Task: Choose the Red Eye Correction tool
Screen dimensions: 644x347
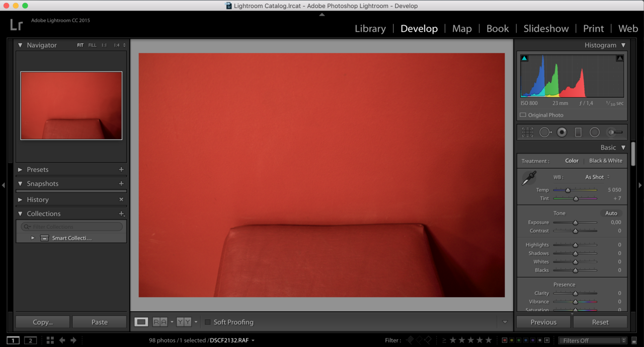Action: pos(561,132)
